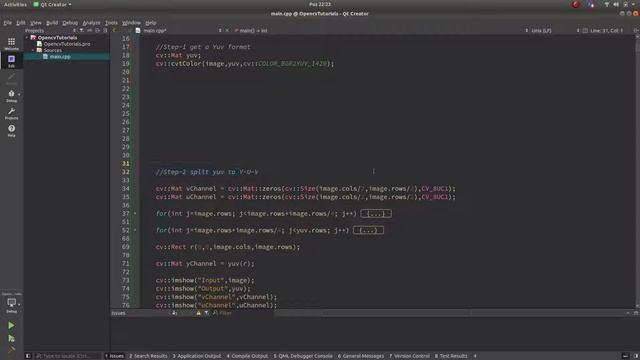This screenshot has width=640, height=360.
Task: Open the Window menu
Action: [x=131, y=23]
